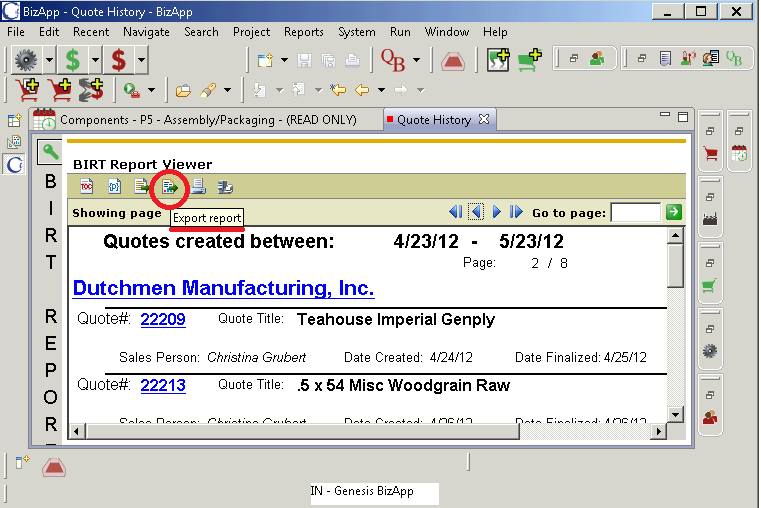Click the open folder icon in toolbar

point(183,90)
